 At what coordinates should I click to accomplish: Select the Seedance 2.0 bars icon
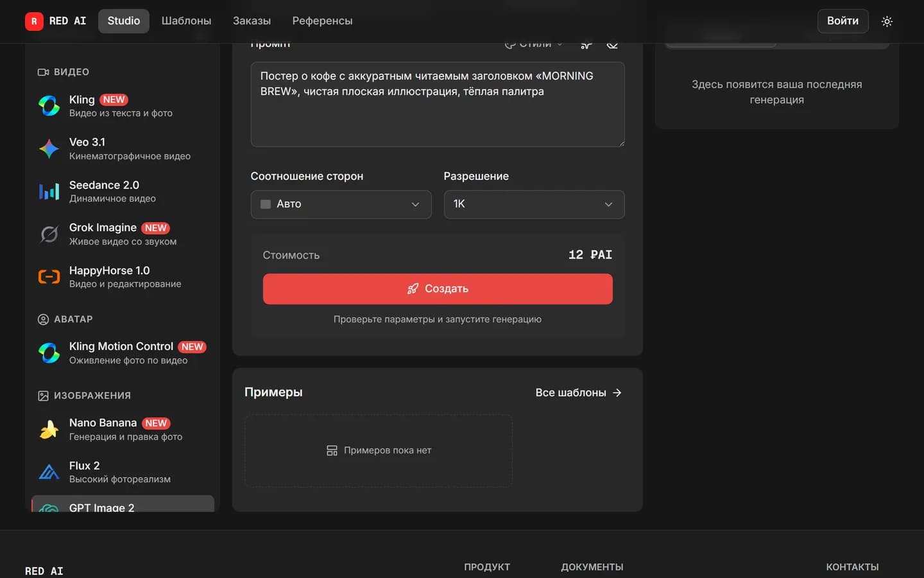click(x=49, y=191)
